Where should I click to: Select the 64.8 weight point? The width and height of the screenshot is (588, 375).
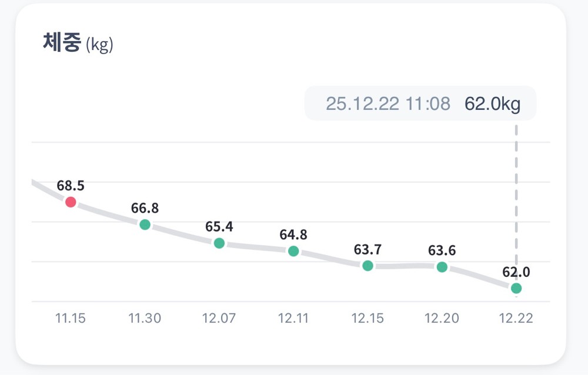pos(293,252)
